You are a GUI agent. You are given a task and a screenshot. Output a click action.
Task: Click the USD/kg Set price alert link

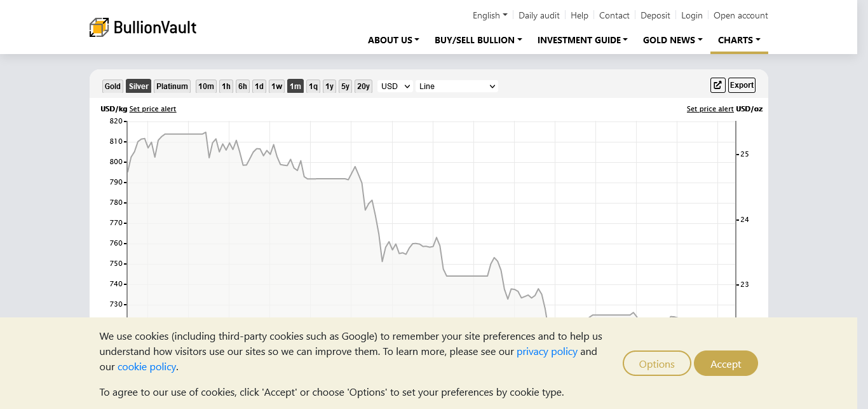click(153, 109)
